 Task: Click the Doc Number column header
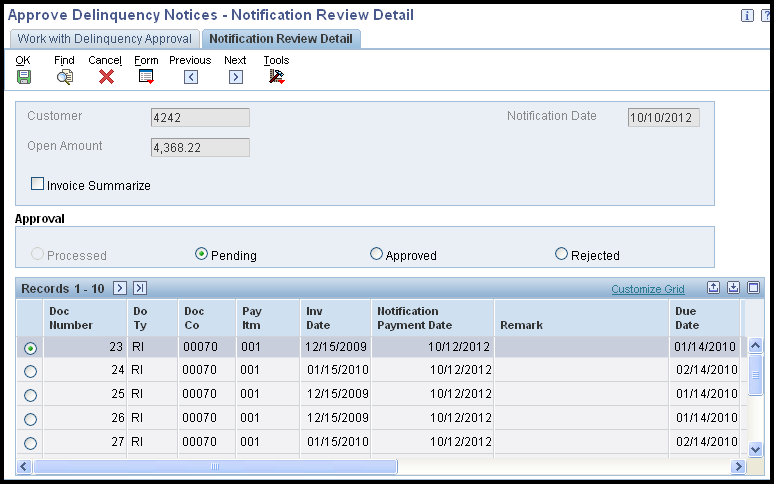click(85, 318)
